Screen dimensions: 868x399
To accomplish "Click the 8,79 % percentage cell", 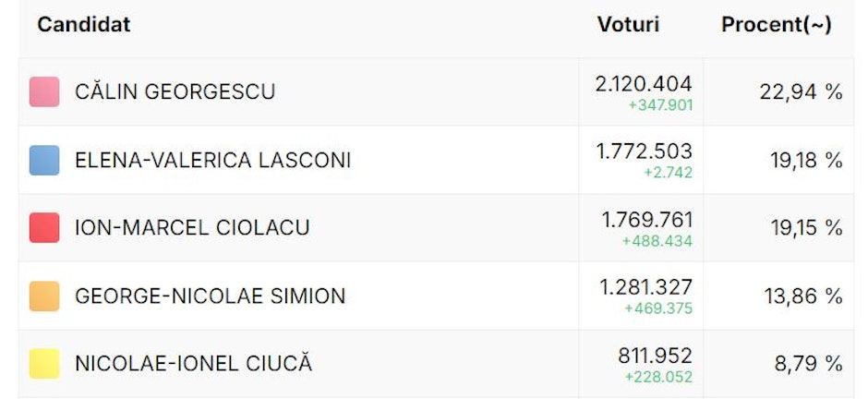I will tap(809, 364).
